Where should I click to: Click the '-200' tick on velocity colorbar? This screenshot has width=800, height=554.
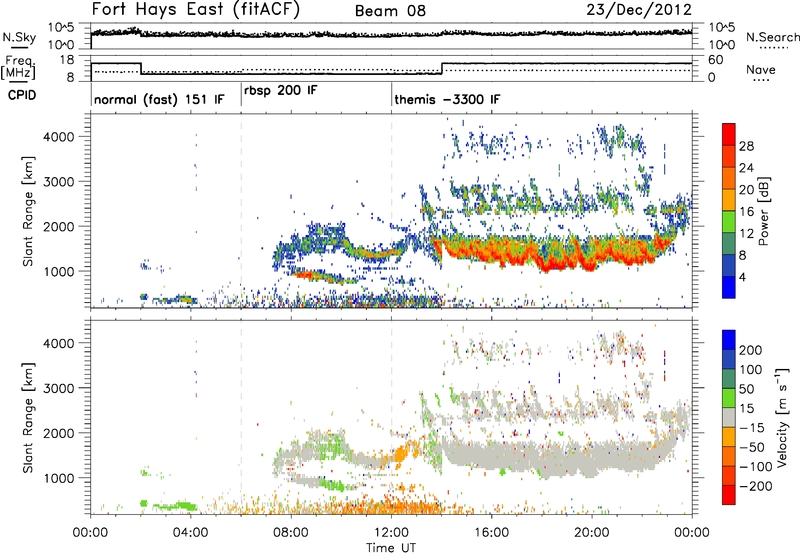756,486
